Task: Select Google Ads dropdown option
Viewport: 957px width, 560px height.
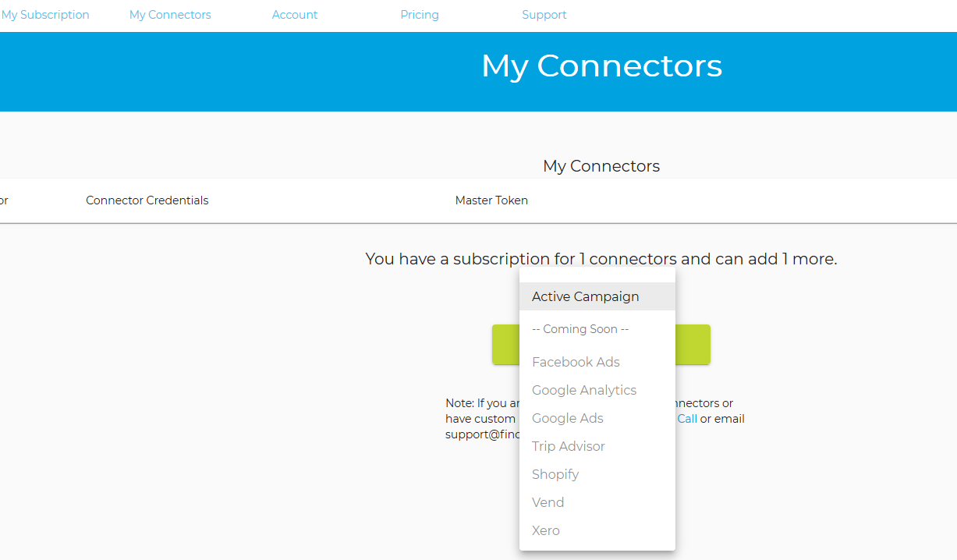Action: (x=597, y=418)
